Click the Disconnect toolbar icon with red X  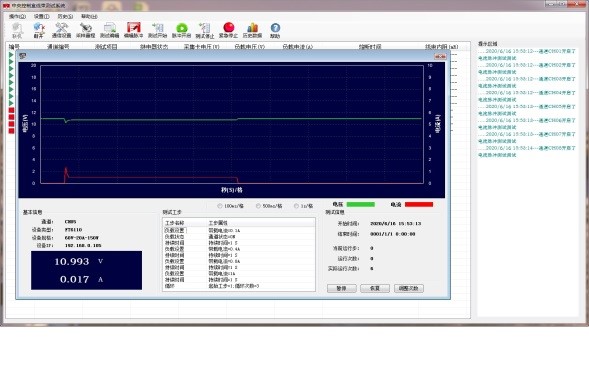click(39, 30)
